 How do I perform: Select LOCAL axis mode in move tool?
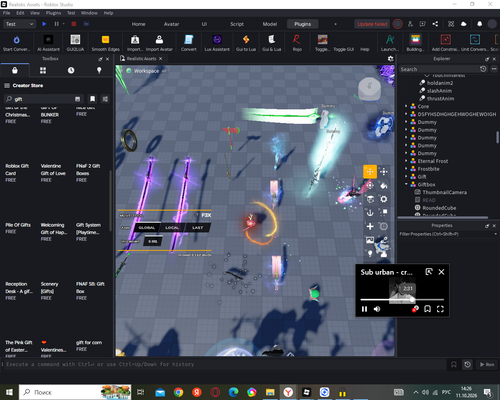(172, 228)
